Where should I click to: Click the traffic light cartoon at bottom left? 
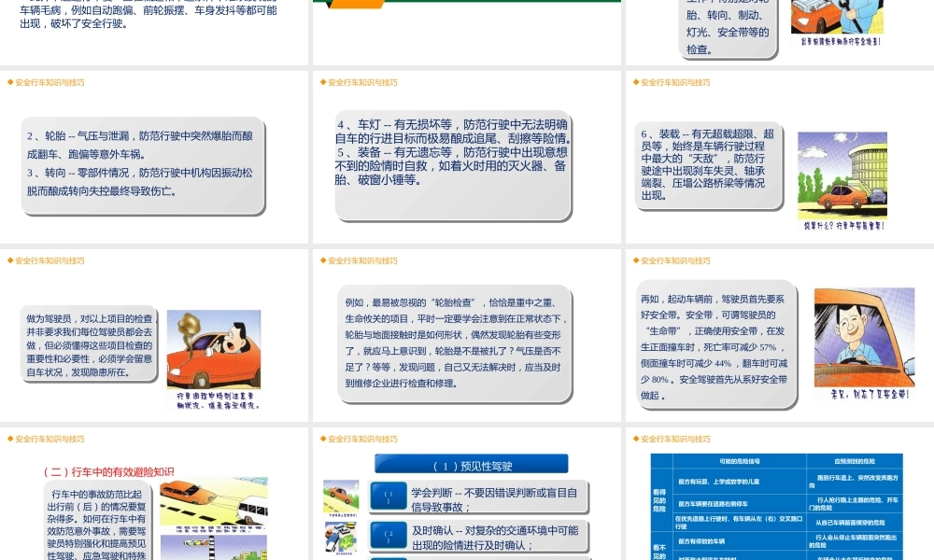click(214, 548)
